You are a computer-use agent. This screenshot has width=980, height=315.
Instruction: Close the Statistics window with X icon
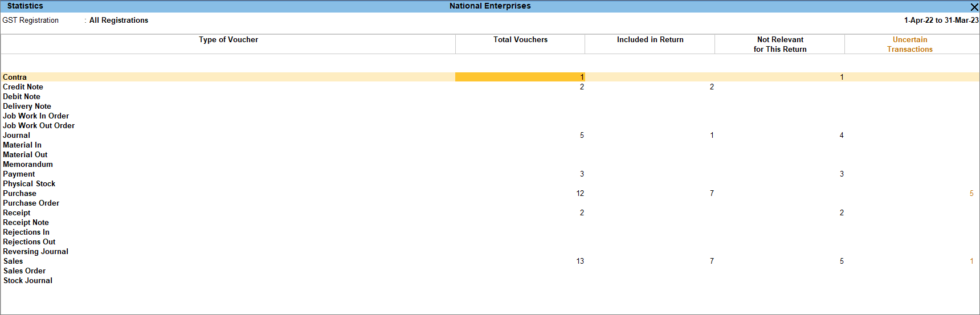click(974, 7)
